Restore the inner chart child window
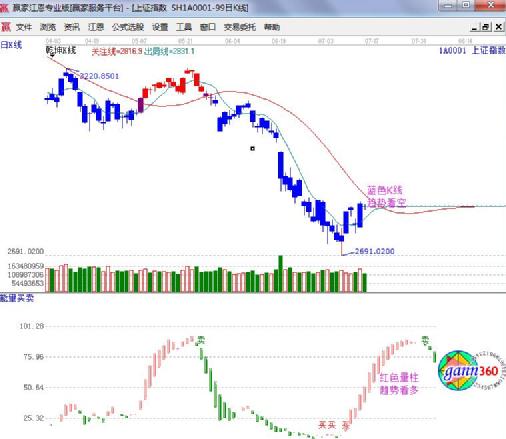Viewport: 506px width, 439px height. pos(486,27)
